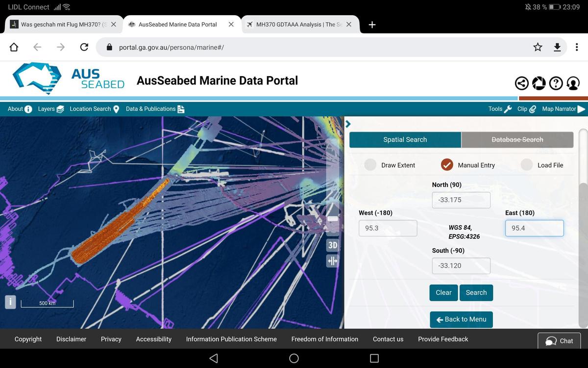Click the AusSeabed logo
Image resolution: width=588 pixels, height=368 pixels.
coord(69,79)
